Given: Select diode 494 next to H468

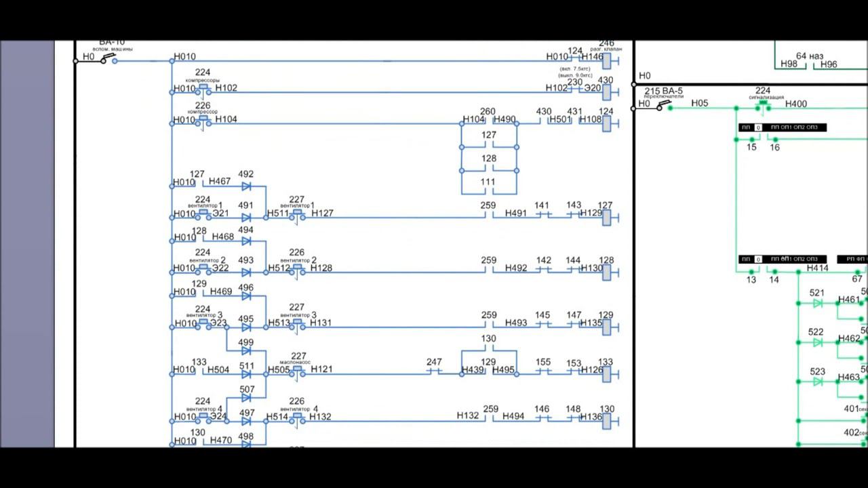Looking at the screenshot, I should click(246, 241).
